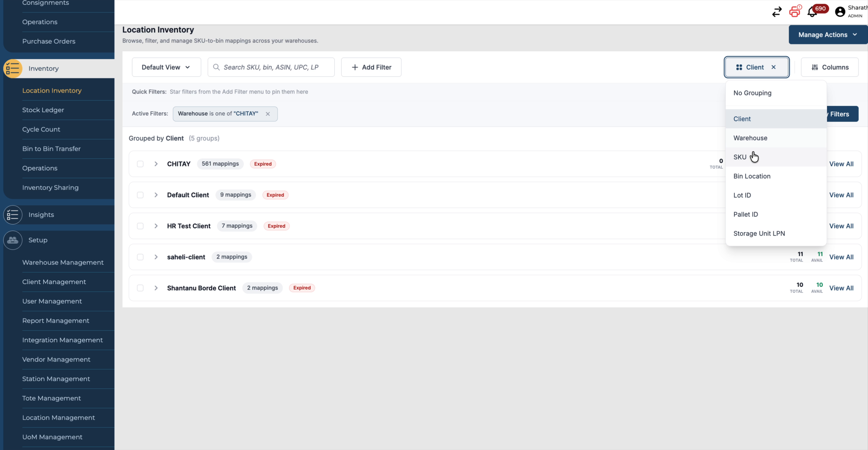The width and height of the screenshot is (868, 450).
Task: Open User Management under Setup
Action: pos(52,301)
